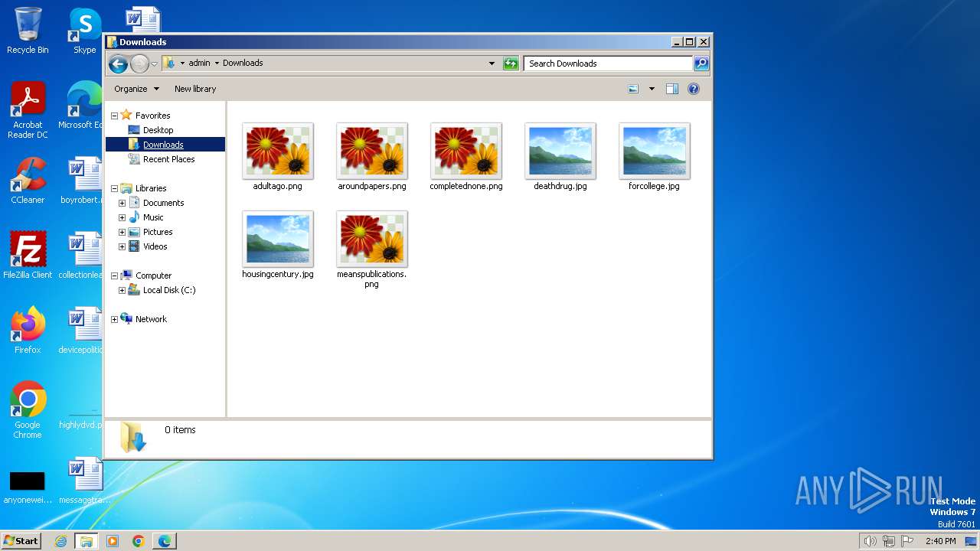
Task: Select the Acrobat Reader DC desktop icon
Action: tap(28, 111)
